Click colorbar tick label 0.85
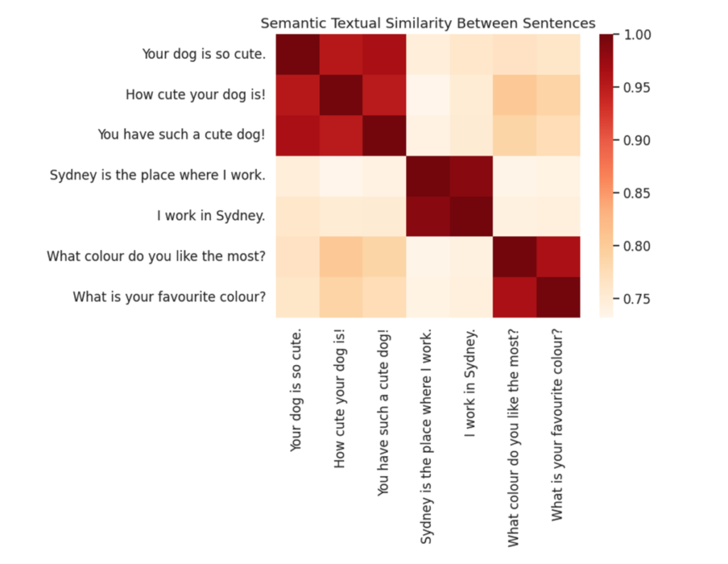This screenshot has width=728, height=564. [x=636, y=193]
